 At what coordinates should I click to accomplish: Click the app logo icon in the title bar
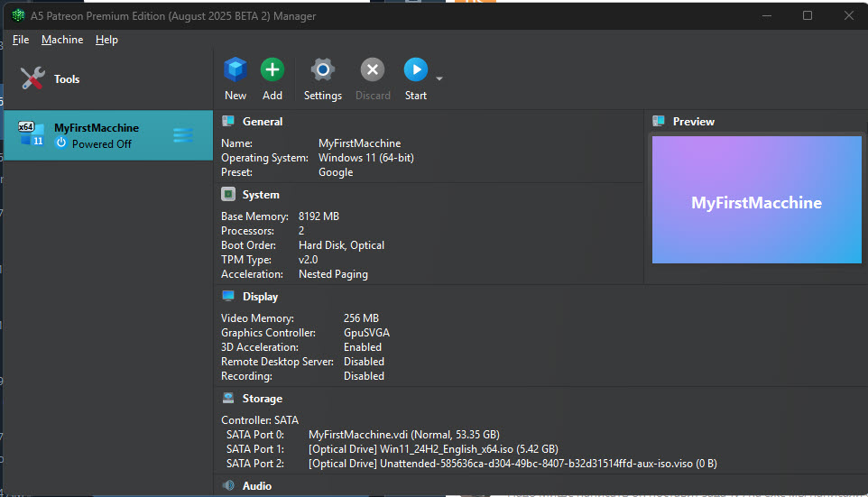(18, 15)
